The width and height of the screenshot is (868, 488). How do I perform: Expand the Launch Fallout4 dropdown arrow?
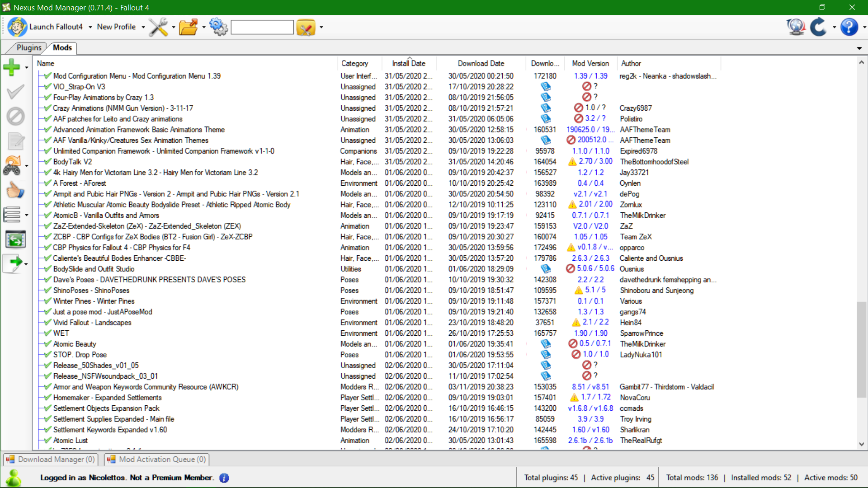(90, 28)
